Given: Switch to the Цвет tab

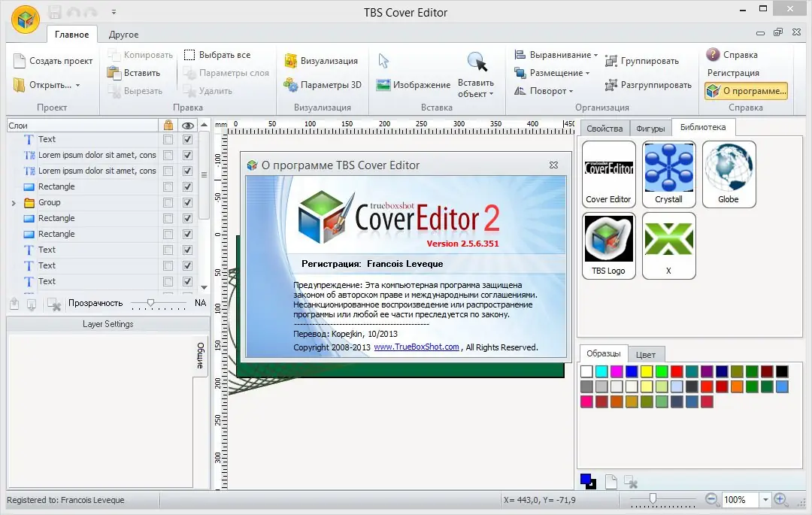Looking at the screenshot, I should [645, 355].
